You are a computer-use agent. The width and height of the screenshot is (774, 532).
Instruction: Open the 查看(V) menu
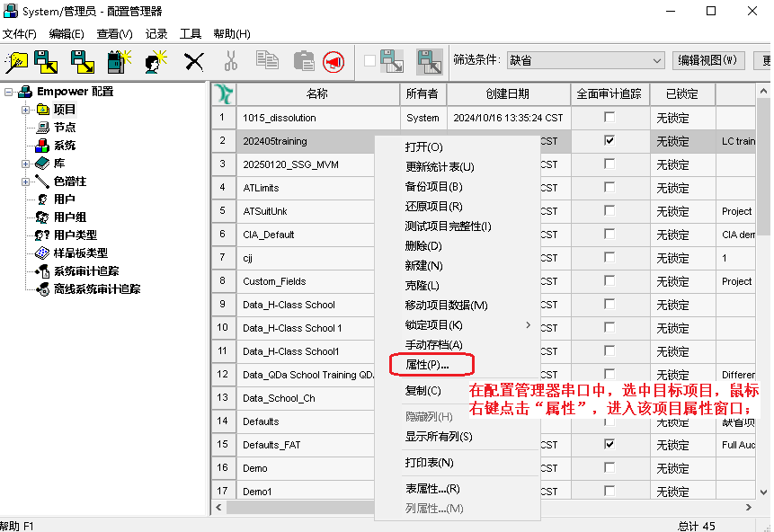(114, 34)
